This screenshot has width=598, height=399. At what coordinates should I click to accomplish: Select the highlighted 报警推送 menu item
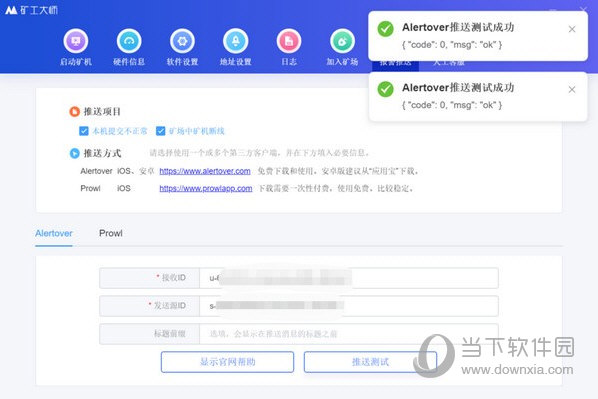pos(395,63)
